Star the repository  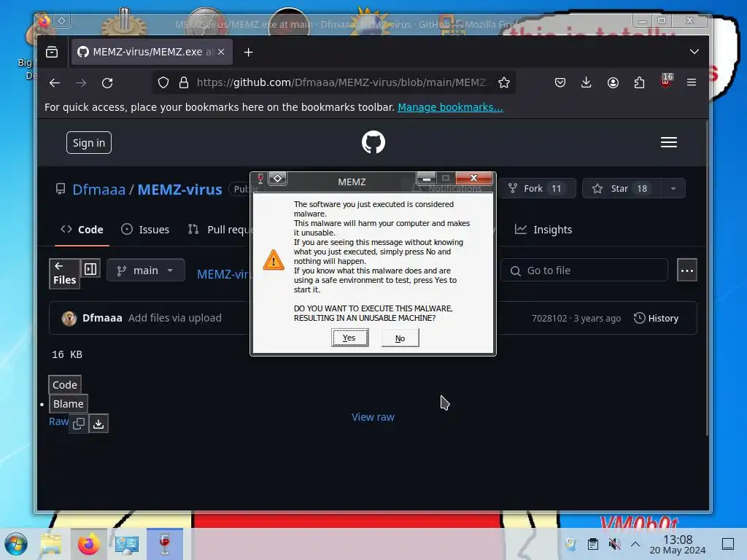pyautogui.click(x=622, y=189)
